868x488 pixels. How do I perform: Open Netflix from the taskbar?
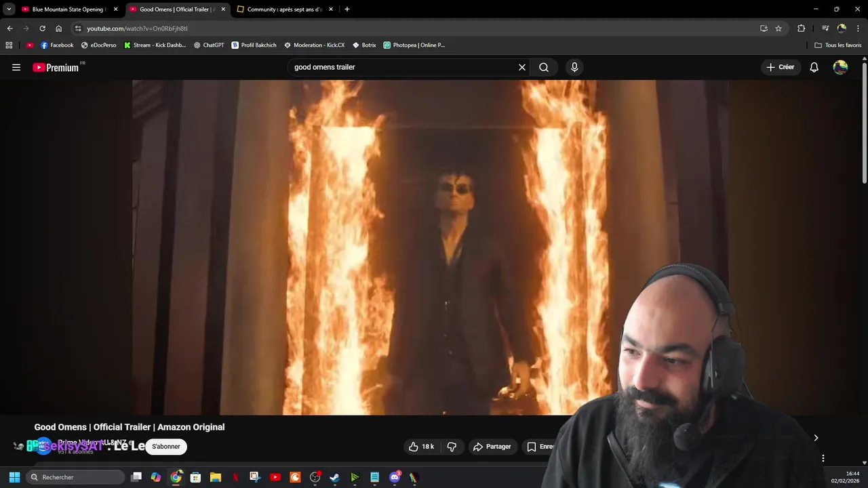click(x=235, y=477)
